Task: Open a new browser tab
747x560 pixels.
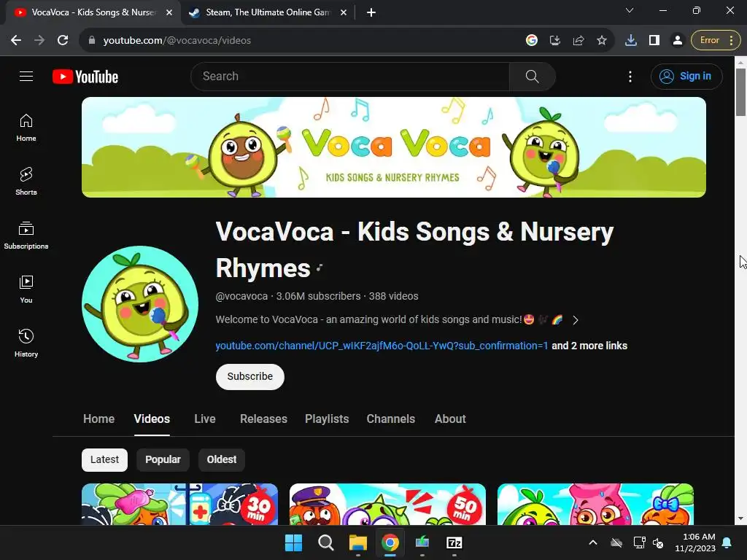Action: pyautogui.click(x=371, y=12)
